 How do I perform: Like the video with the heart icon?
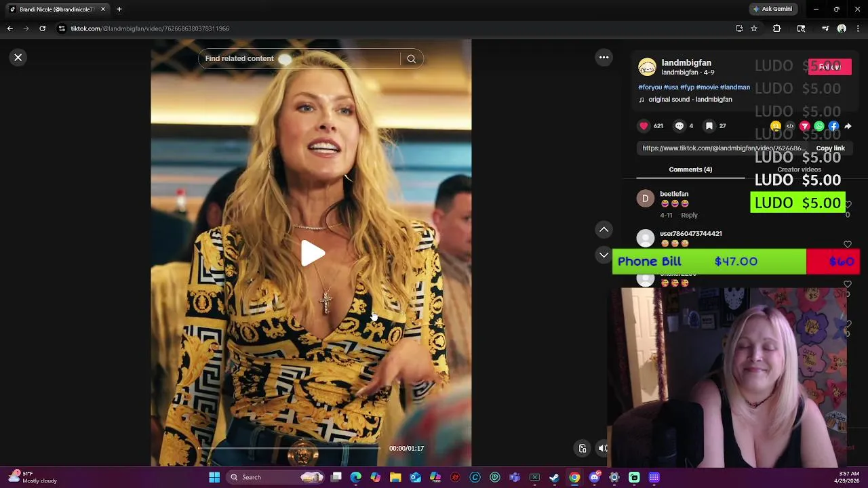pos(644,126)
